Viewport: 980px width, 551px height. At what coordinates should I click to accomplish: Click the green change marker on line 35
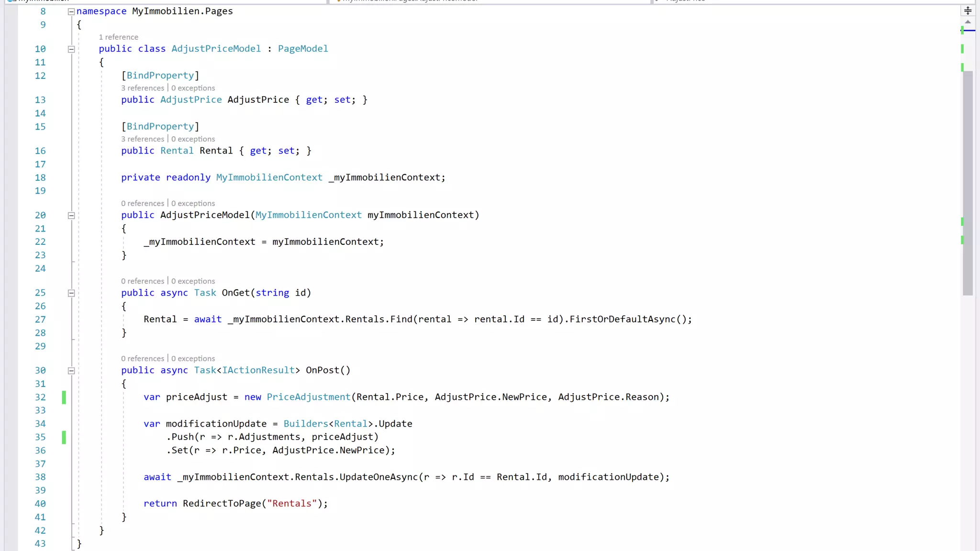tap(64, 437)
